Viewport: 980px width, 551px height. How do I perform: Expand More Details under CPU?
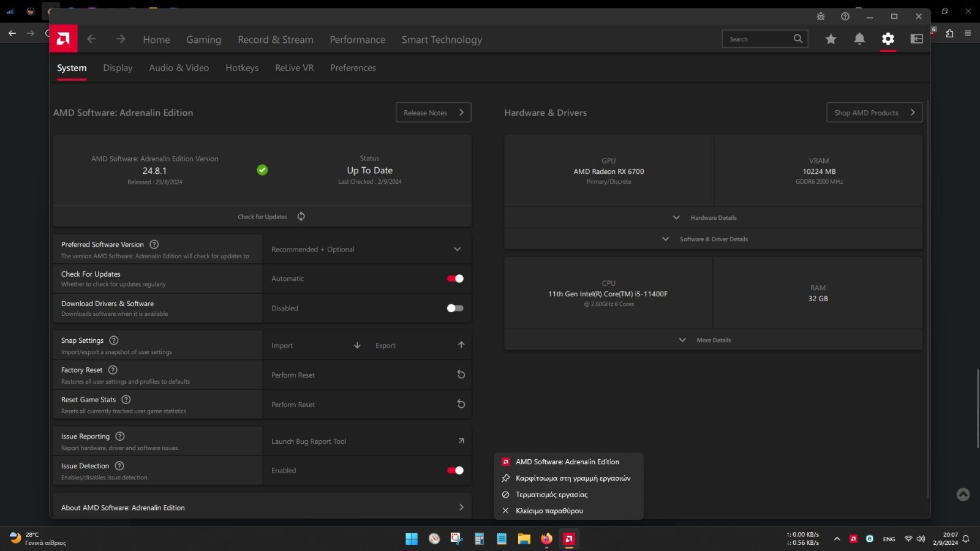tap(713, 340)
